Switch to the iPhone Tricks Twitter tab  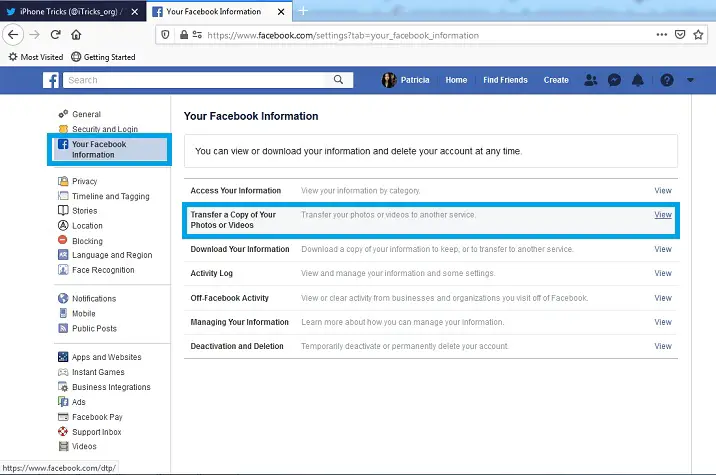[x=70, y=10]
